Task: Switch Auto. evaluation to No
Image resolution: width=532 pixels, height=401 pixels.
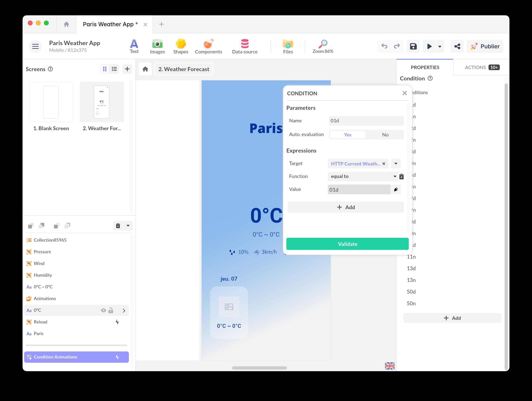Action: (385, 135)
